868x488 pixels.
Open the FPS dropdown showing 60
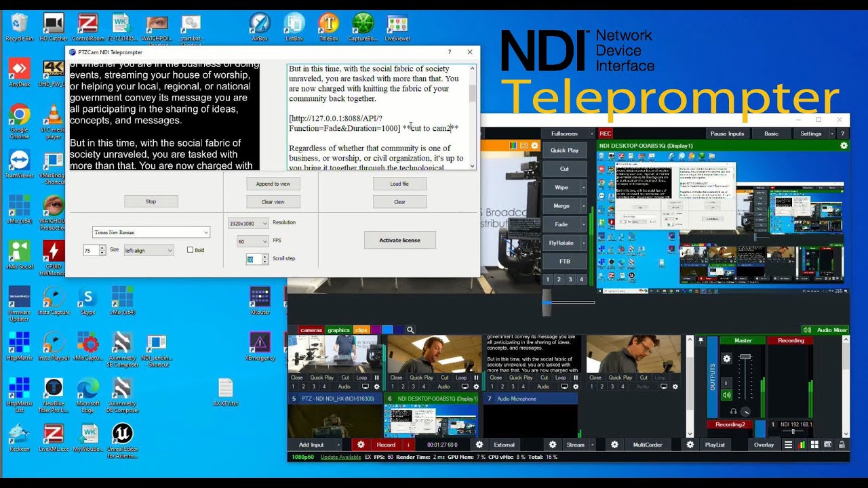[252, 241]
